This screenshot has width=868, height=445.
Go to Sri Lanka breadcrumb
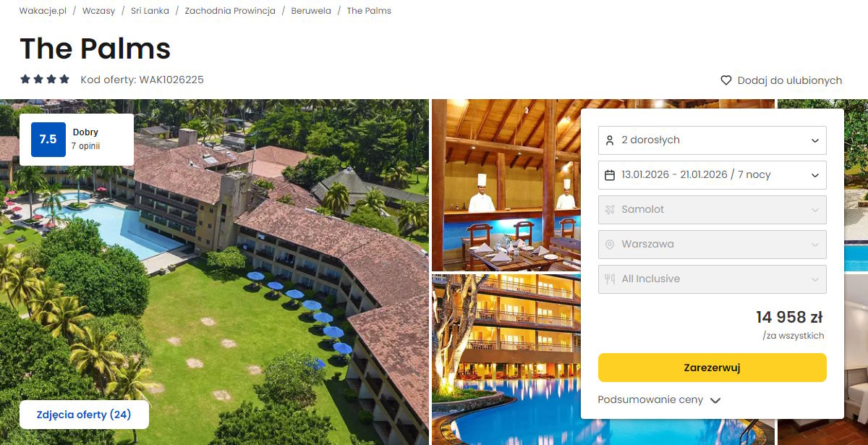(150, 11)
